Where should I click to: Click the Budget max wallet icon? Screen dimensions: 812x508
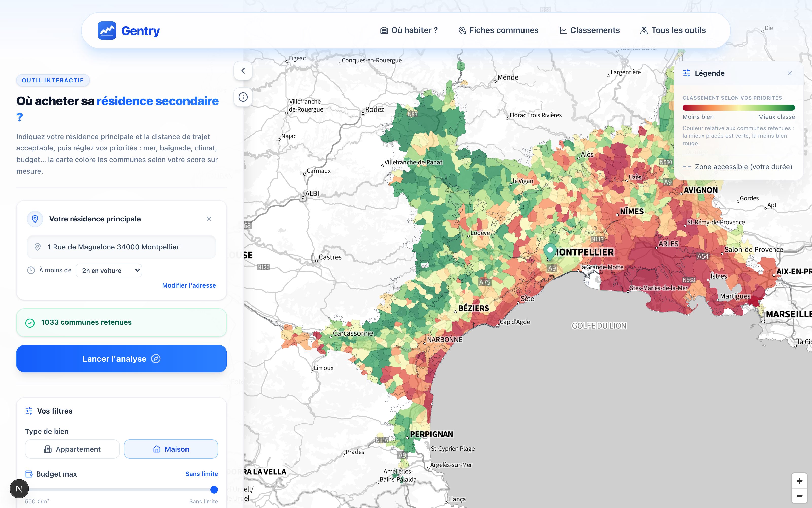[x=29, y=474]
